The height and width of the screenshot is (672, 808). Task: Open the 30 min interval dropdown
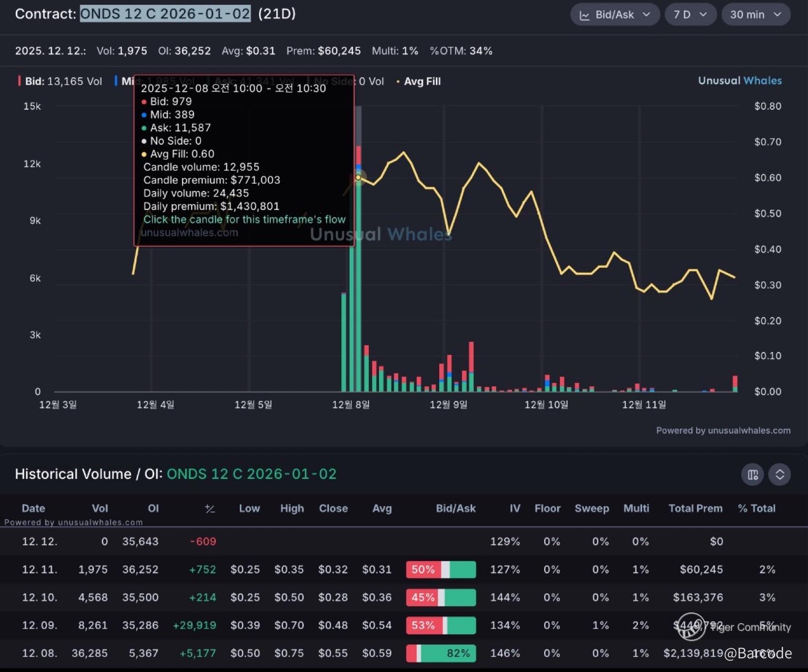click(x=755, y=15)
